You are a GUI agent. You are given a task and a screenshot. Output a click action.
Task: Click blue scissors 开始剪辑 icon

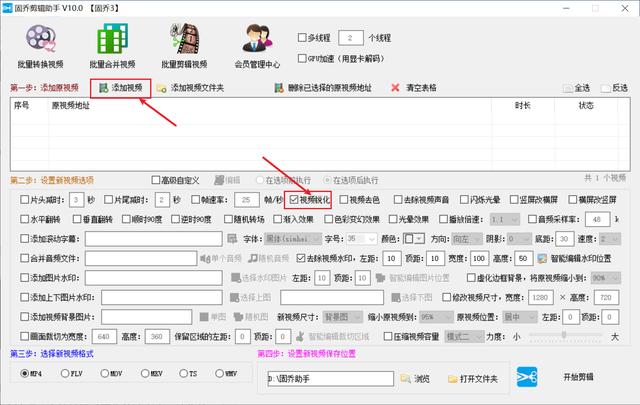(527, 377)
